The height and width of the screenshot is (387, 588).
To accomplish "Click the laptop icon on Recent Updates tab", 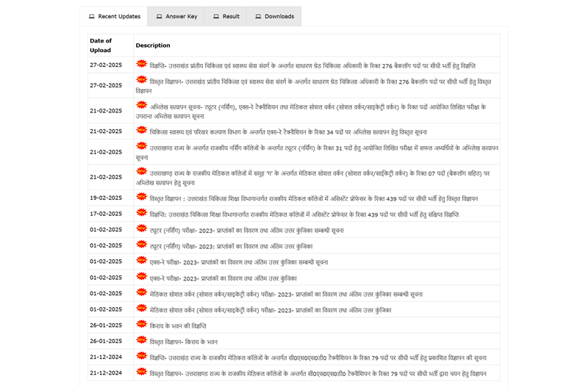I will [x=91, y=16].
